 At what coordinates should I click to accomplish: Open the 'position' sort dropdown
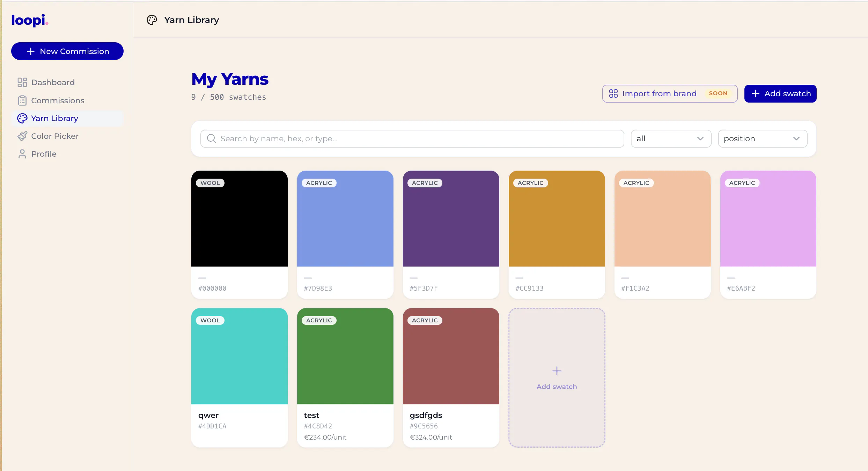point(763,139)
